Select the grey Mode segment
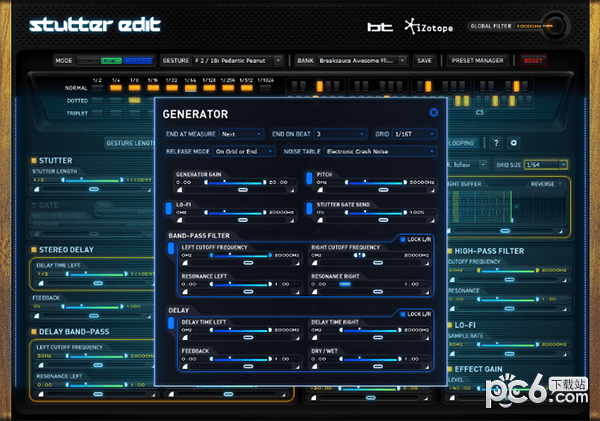The image size is (600, 421). click(x=88, y=60)
